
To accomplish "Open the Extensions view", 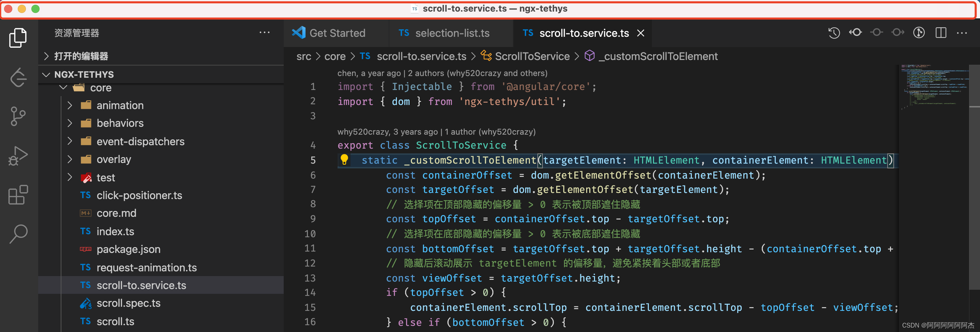I will 18,195.
